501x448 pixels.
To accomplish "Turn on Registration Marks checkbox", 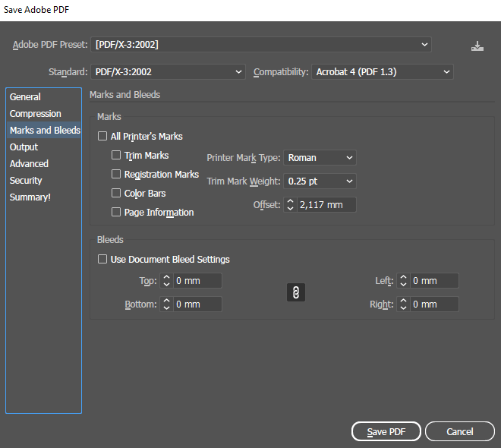I will click(116, 175).
